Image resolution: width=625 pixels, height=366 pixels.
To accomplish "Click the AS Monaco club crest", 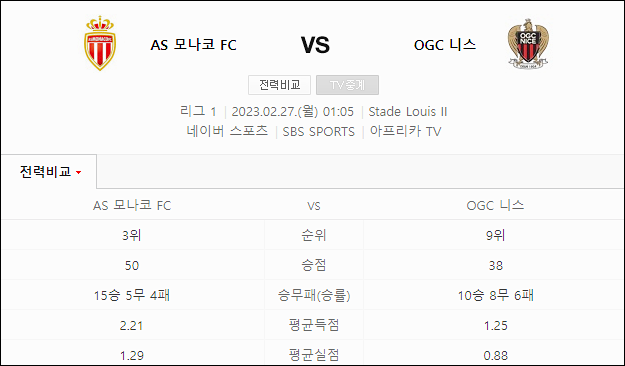I will 100,43.
